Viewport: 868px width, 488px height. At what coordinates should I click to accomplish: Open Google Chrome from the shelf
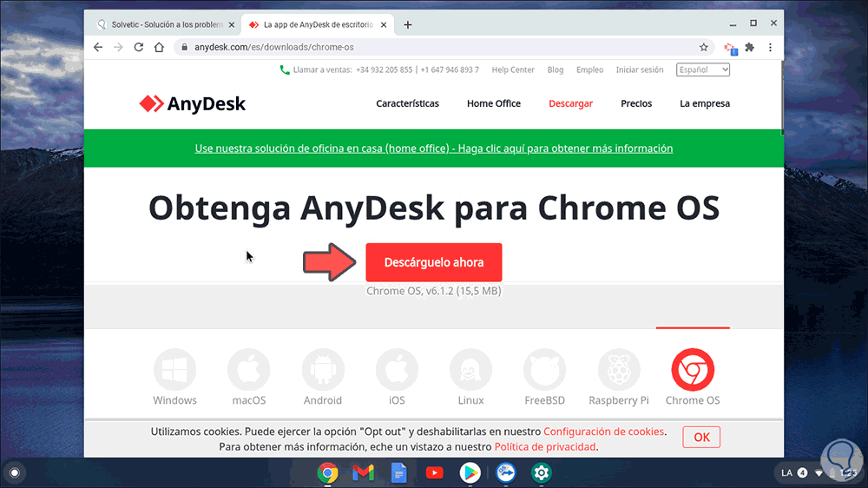(x=328, y=472)
